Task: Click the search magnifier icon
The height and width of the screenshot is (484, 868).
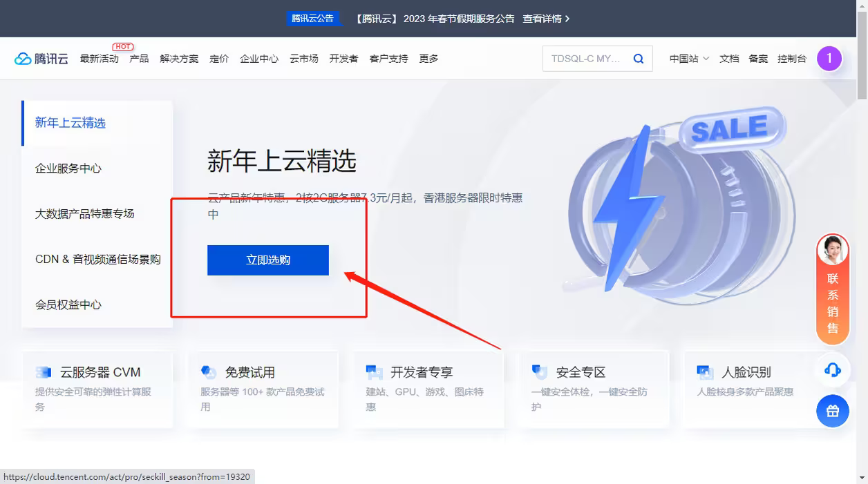Action: click(x=639, y=59)
